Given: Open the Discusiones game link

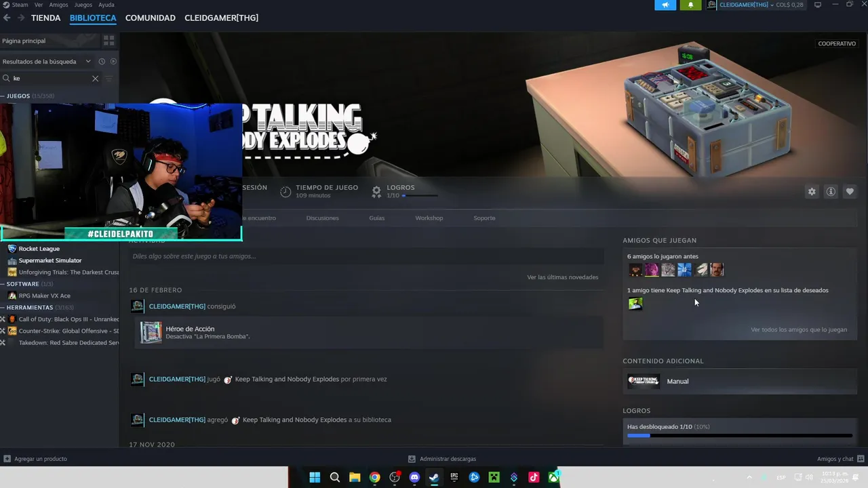Looking at the screenshot, I should 322,218.
